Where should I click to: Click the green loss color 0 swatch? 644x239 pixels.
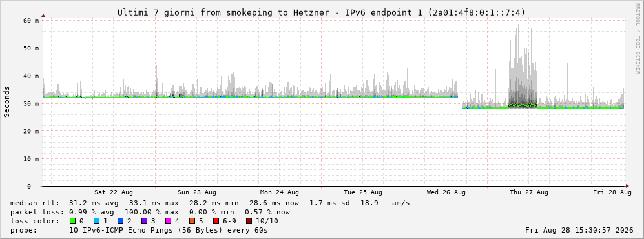73,221
